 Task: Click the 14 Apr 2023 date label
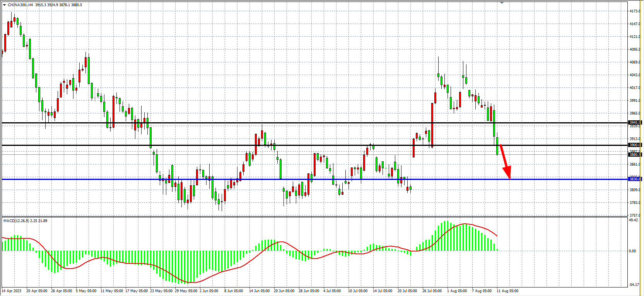(x=12, y=291)
